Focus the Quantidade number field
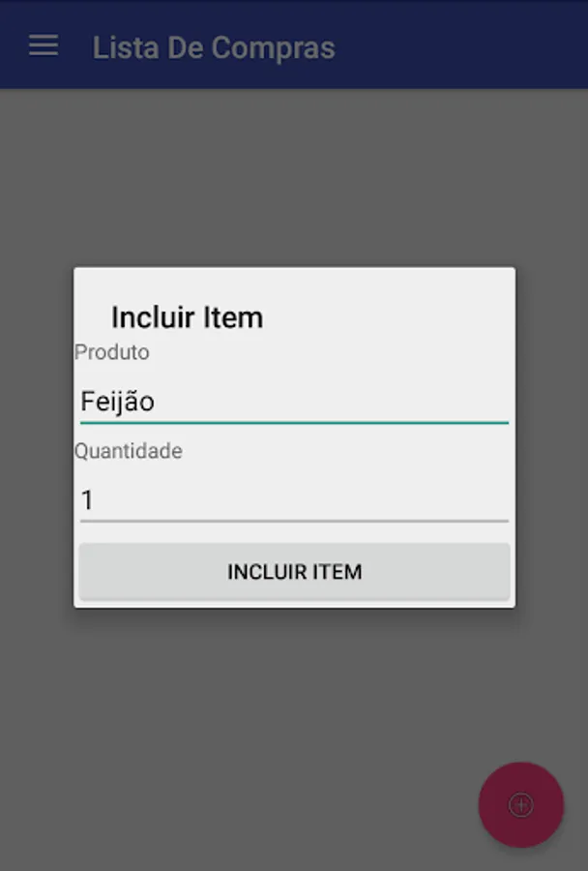 (x=294, y=500)
